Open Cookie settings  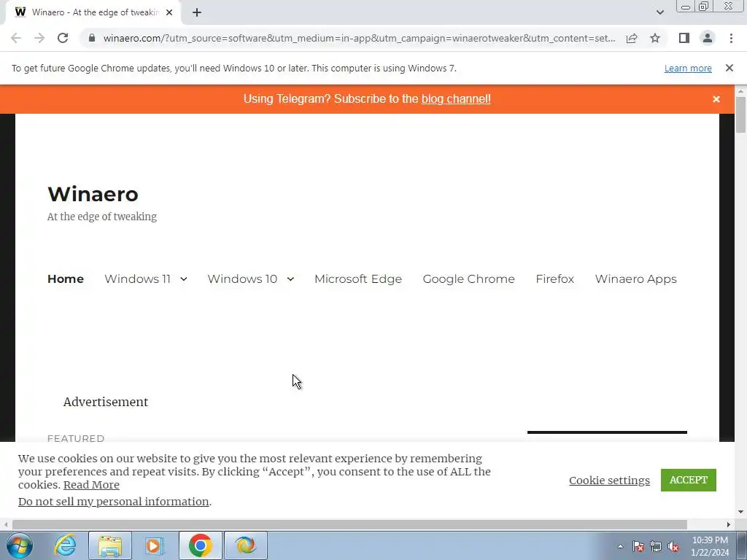point(609,480)
